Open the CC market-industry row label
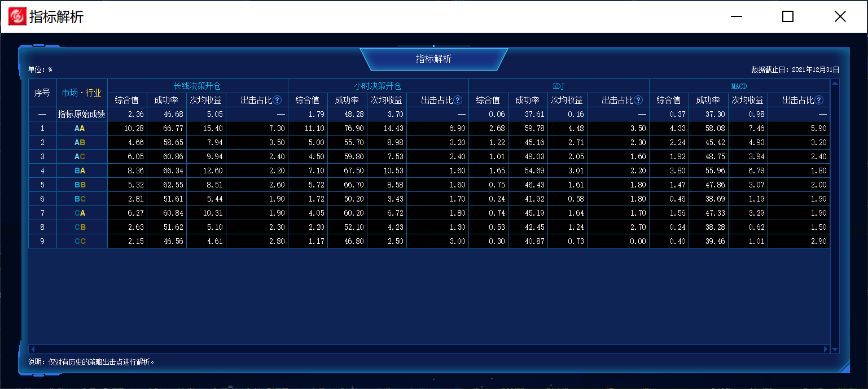 pos(80,241)
